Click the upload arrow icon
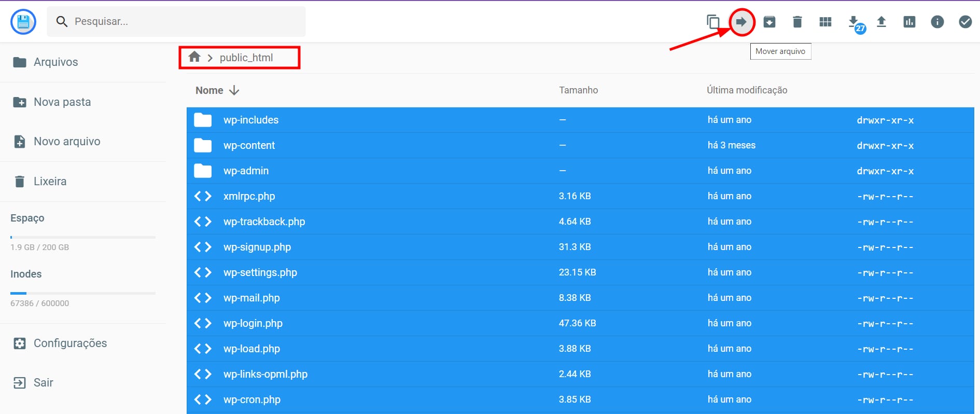Screen dimensions: 980x414 881,22
